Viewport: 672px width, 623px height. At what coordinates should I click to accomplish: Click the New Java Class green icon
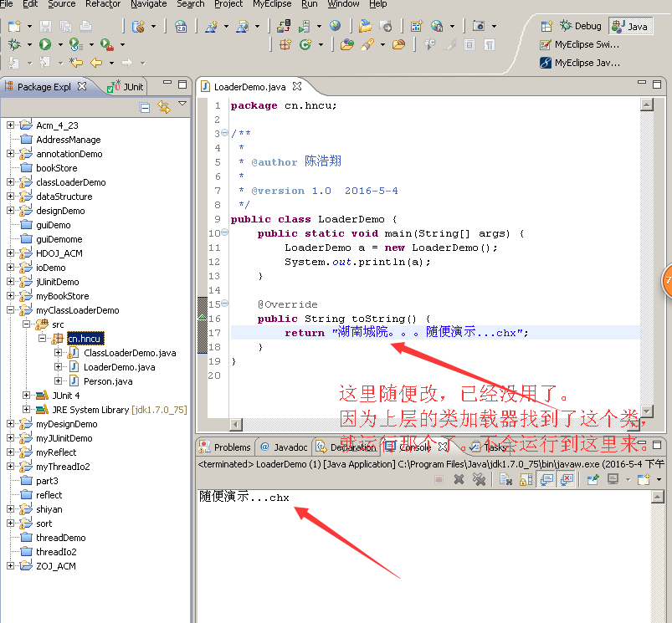tap(305, 44)
